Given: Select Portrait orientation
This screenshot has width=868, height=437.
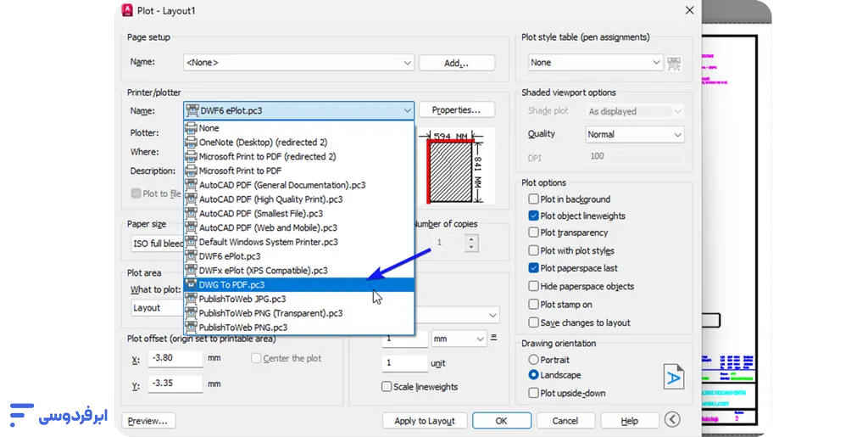Looking at the screenshot, I should tap(534, 360).
